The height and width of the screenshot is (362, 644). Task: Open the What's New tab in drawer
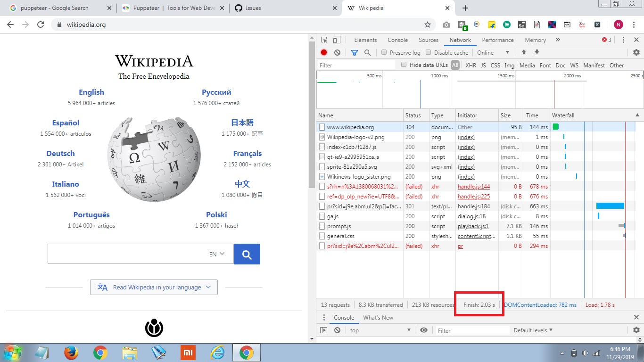click(x=378, y=317)
